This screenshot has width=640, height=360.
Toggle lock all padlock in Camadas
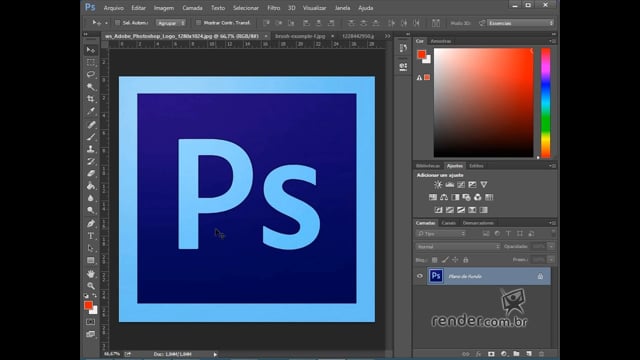click(466, 260)
